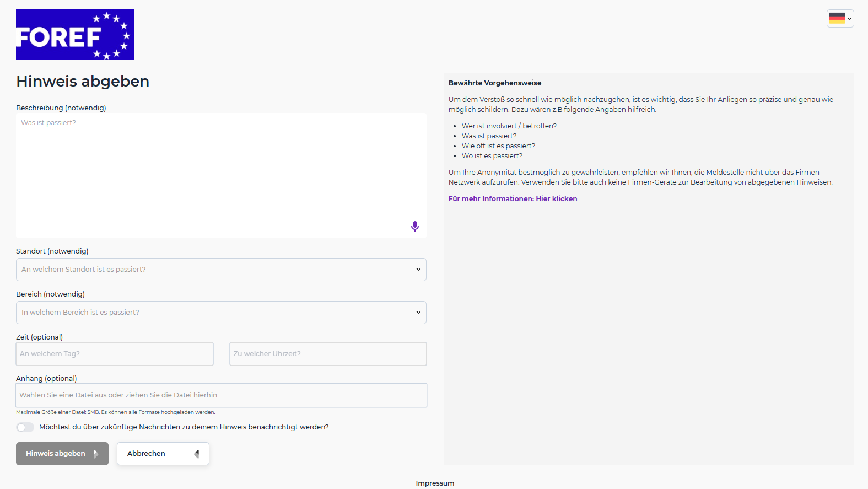Click the back arrow icon on Abbrechen

pos(197,454)
